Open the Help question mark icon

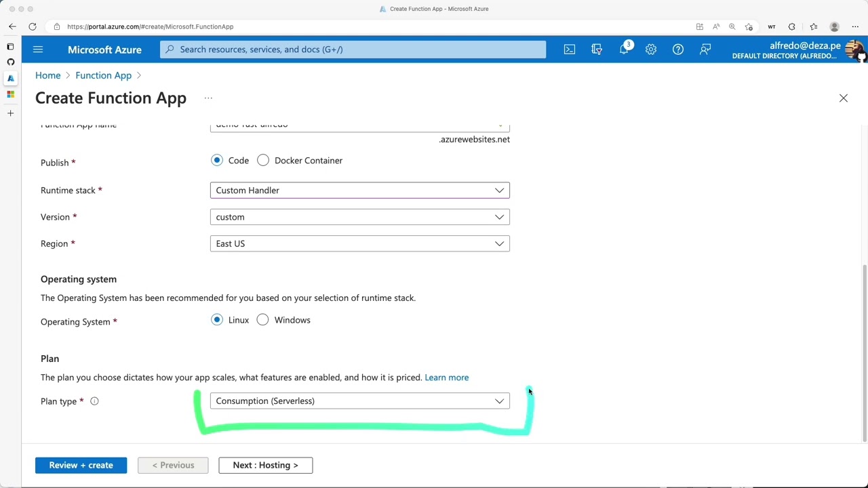(x=678, y=49)
